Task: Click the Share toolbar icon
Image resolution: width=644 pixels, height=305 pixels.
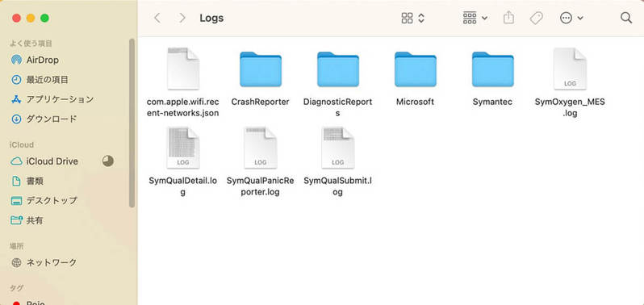Action: pyautogui.click(x=508, y=18)
